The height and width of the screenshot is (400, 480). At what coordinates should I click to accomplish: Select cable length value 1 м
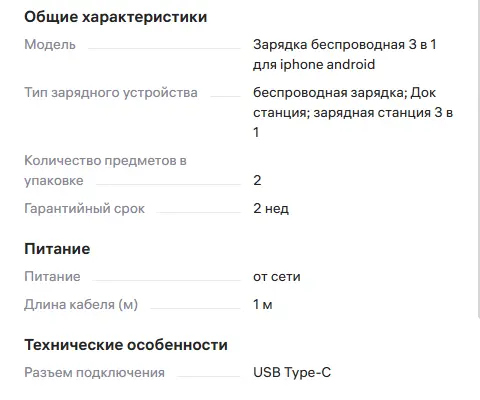(263, 304)
